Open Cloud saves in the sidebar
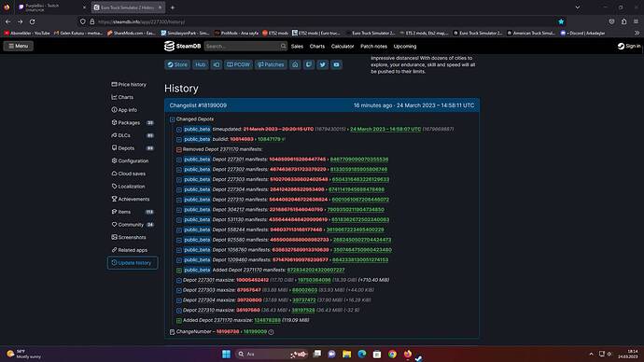 [129, 174]
